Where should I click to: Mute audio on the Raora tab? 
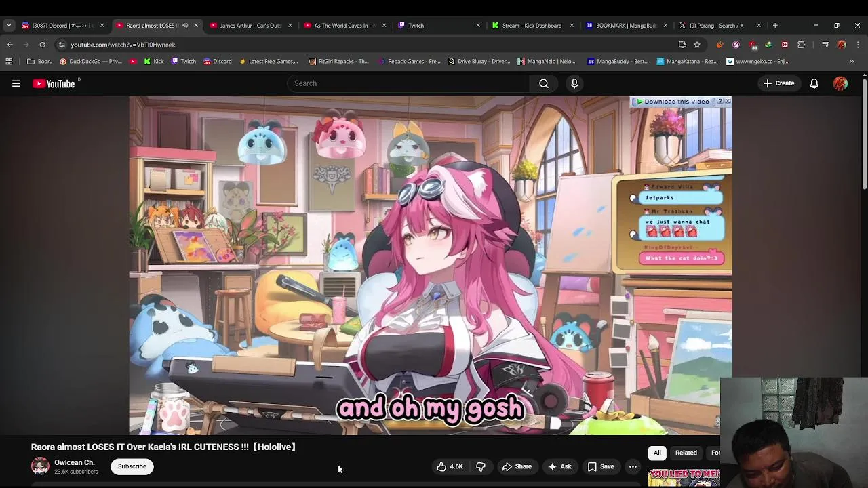tap(184, 25)
